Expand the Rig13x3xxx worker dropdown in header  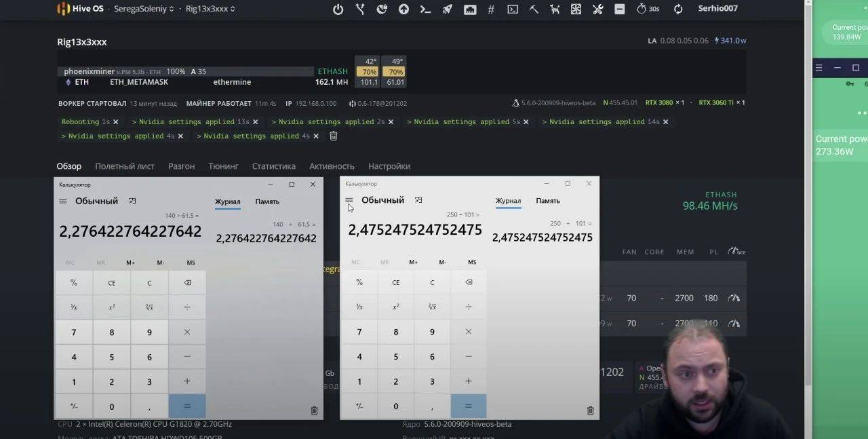(210, 9)
